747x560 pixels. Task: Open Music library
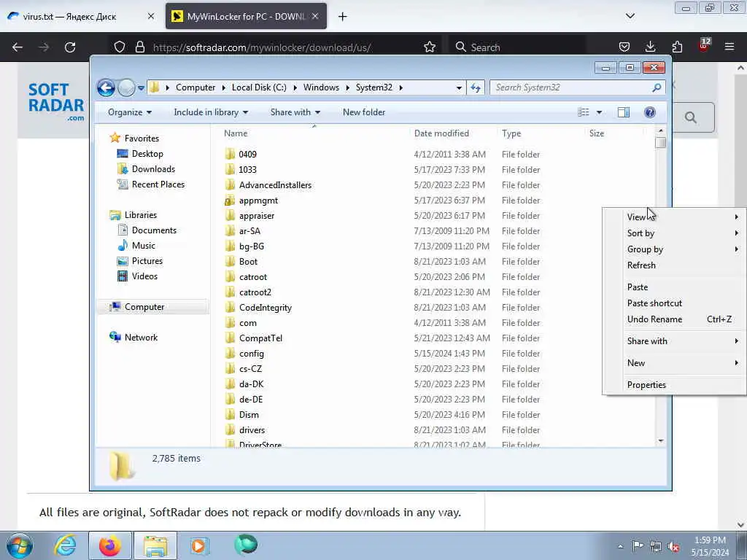pos(144,246)
